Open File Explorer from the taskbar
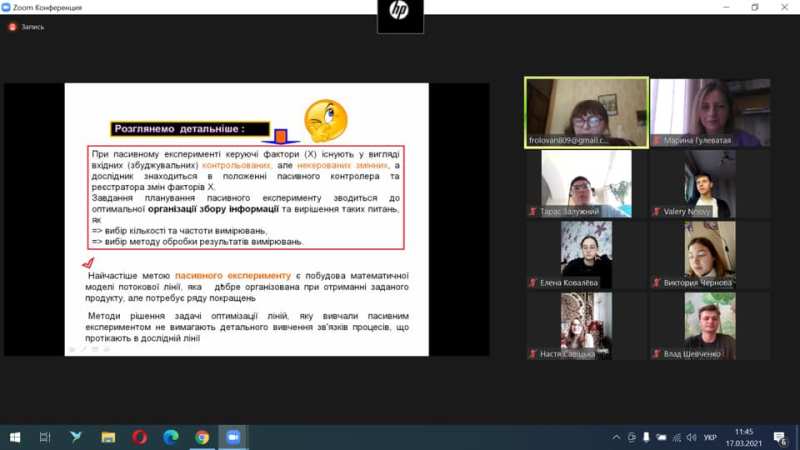 [x=107, y=437]
